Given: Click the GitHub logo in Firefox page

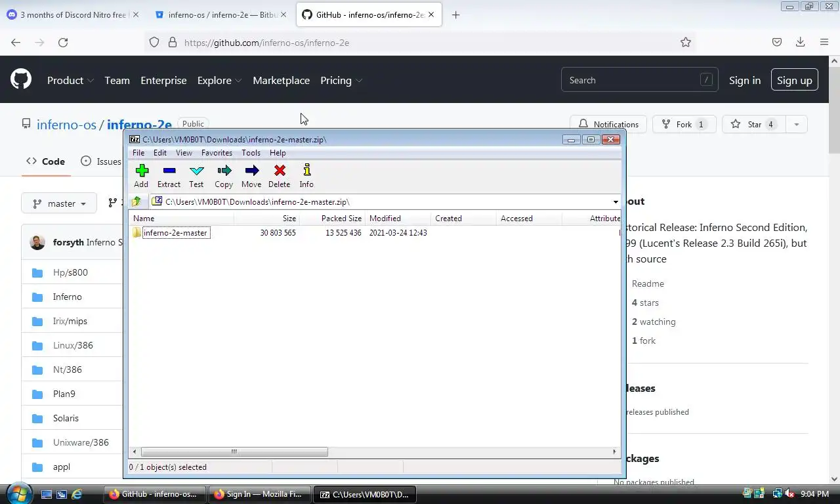Looking at the screenshot, I should click(x=21, y=80).
